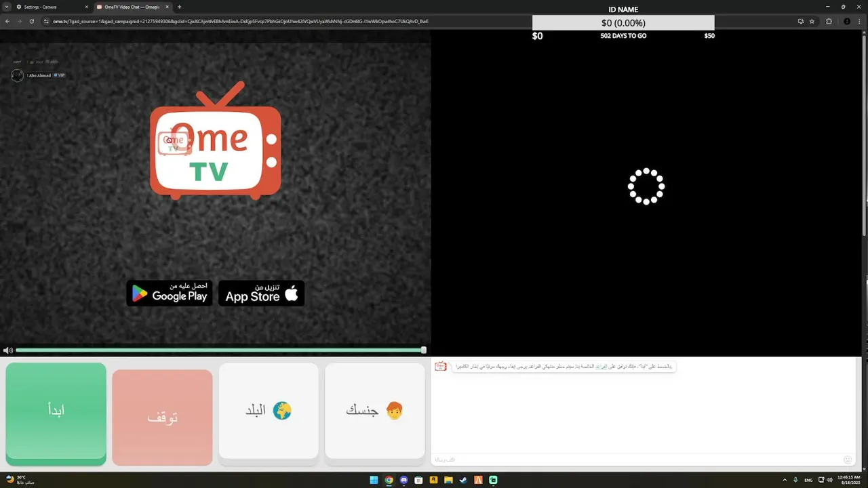
Task: Switch the ENG input language
Action: click(808, 480)
